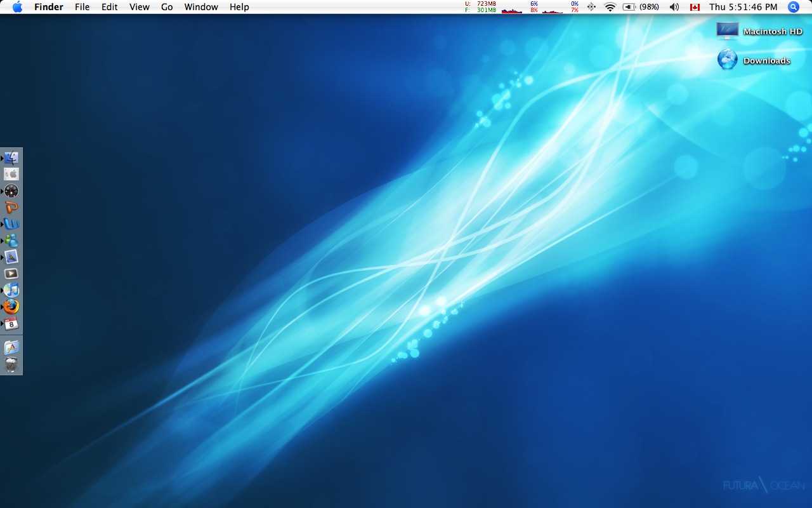Screen dimensions: 812x508
Task: Open the Edit menu
Action: pos(110,7)
